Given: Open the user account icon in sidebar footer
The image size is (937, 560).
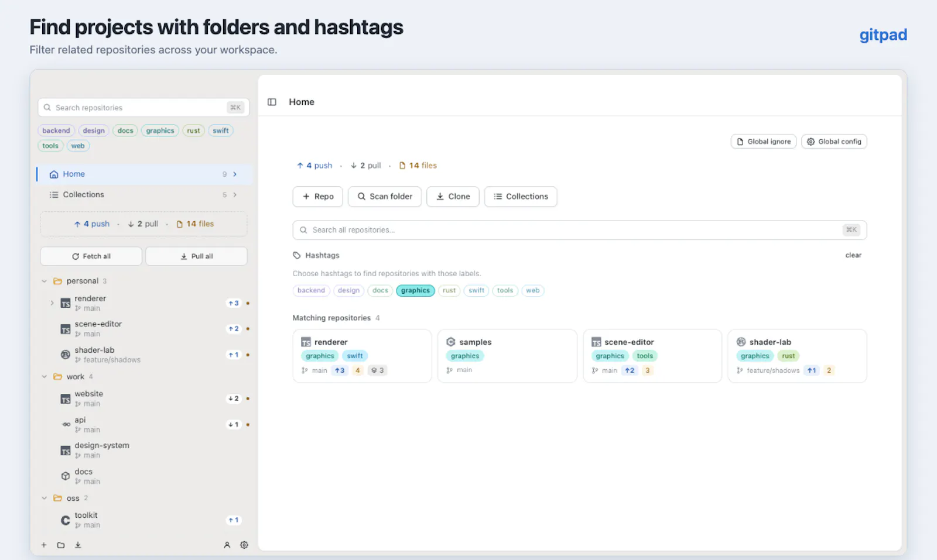Looking at the screenshot, I should [x=227, y=545].
